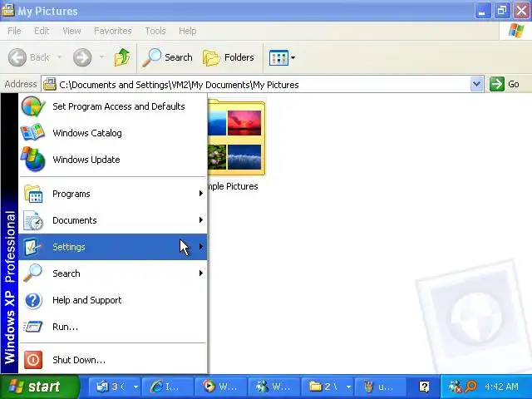Click Shut Down... in Start menu

113,360
